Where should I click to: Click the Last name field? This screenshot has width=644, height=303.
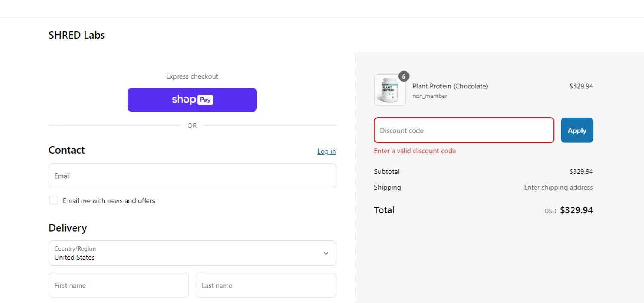click(266, 285)
